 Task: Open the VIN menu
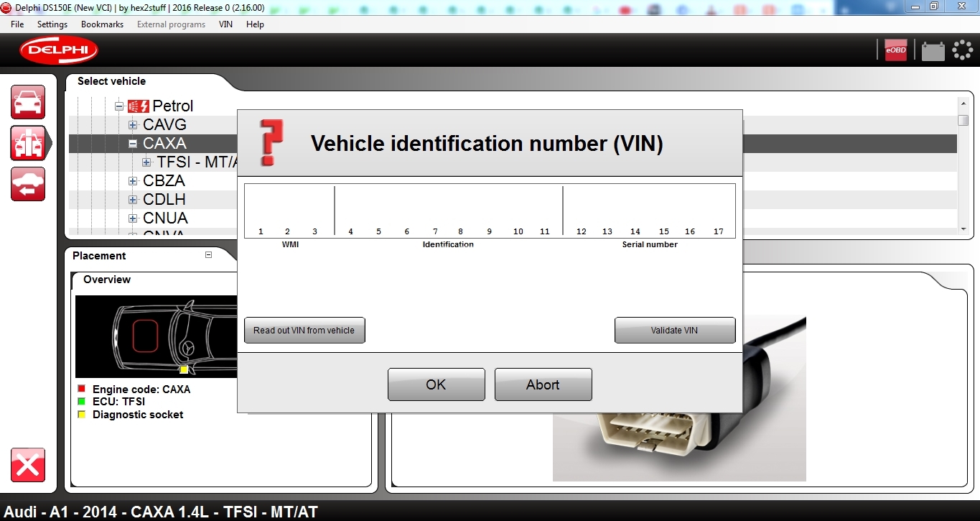(225, 24)
